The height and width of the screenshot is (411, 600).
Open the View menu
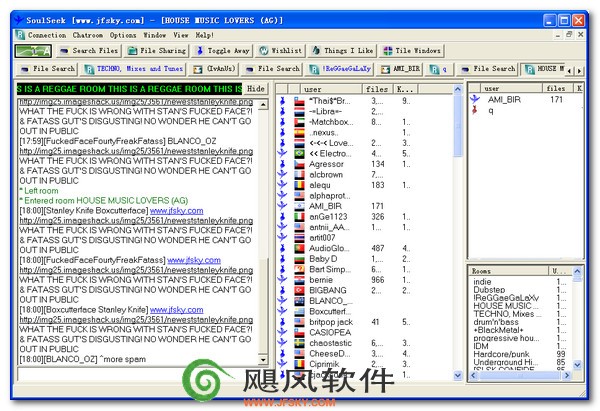click(x=181, y=35)
